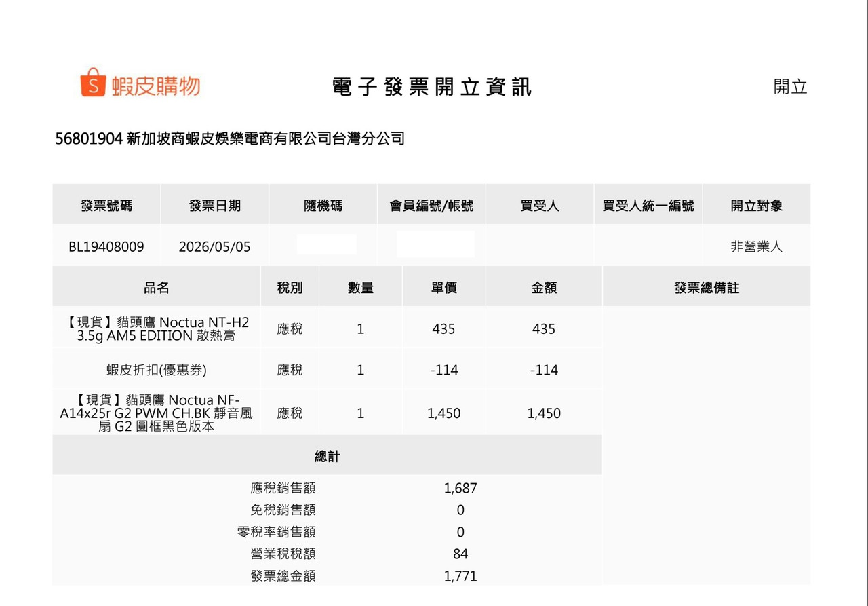Click the 數量 column header

(361, 288)
